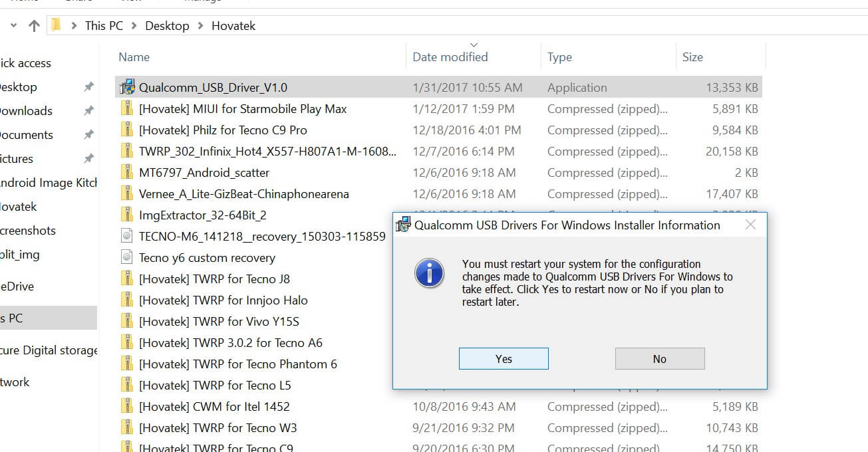Select zip icon for TWRP for Tecno Phantom 6
The height and width of the screenshot is (452, 868).
[127, 364]
